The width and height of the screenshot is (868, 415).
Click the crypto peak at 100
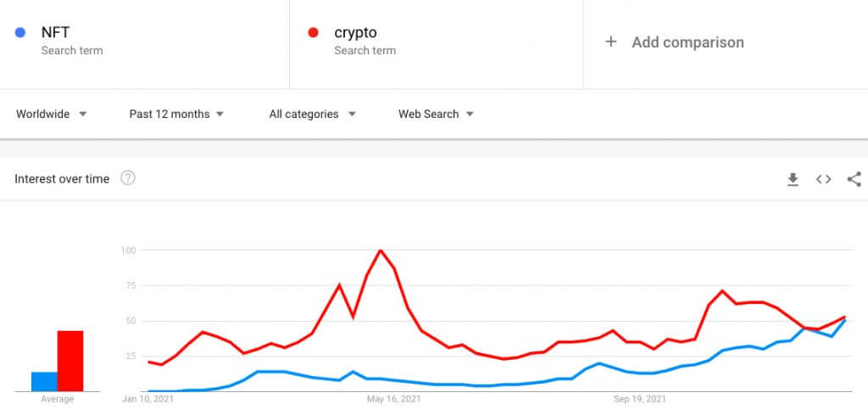381,250
